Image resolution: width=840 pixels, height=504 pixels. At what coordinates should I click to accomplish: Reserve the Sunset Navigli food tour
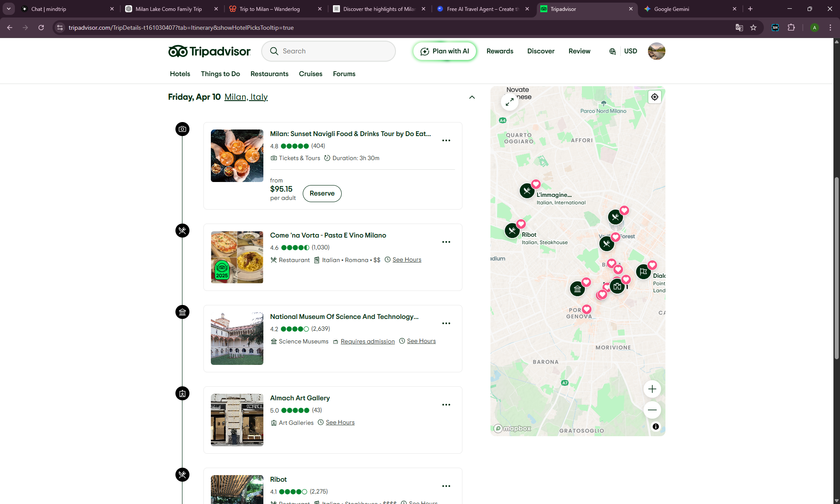click(322, 193)
